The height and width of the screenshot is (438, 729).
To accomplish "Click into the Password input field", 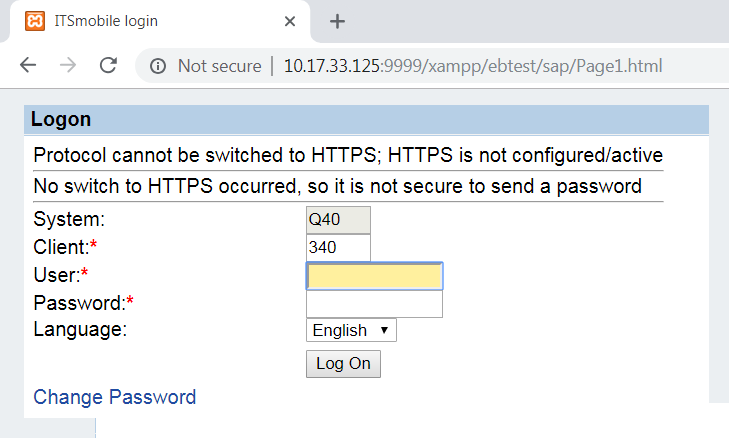I will [374, 304].
